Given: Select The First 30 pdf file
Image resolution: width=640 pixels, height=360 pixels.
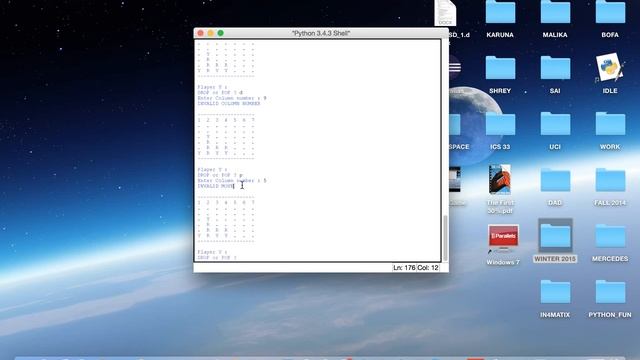Looking at the screenshot, I should 500,180.
